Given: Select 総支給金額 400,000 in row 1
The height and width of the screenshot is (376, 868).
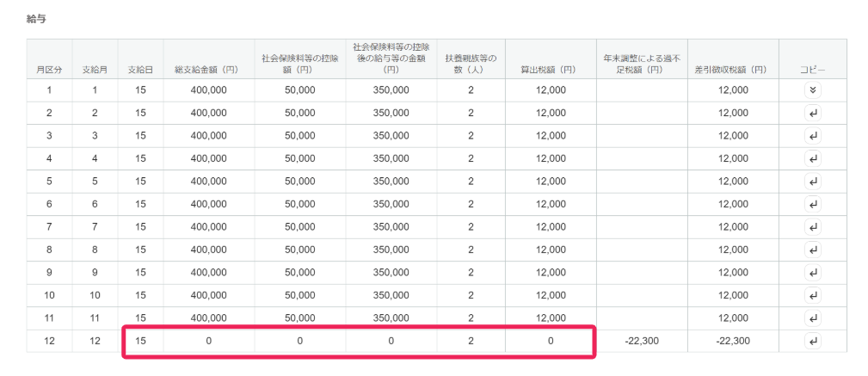Looking at the screenshot, I should (x=209, y=90).
